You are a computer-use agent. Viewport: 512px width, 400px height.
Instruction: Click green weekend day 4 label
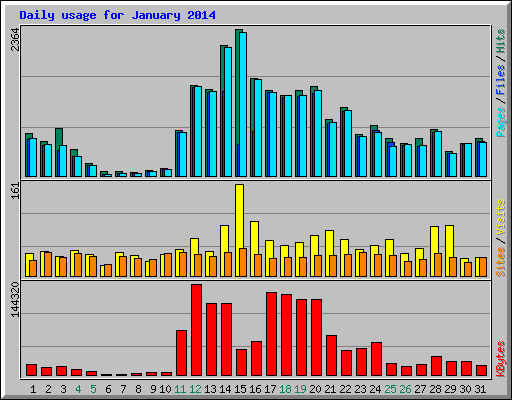click(78, 389)
